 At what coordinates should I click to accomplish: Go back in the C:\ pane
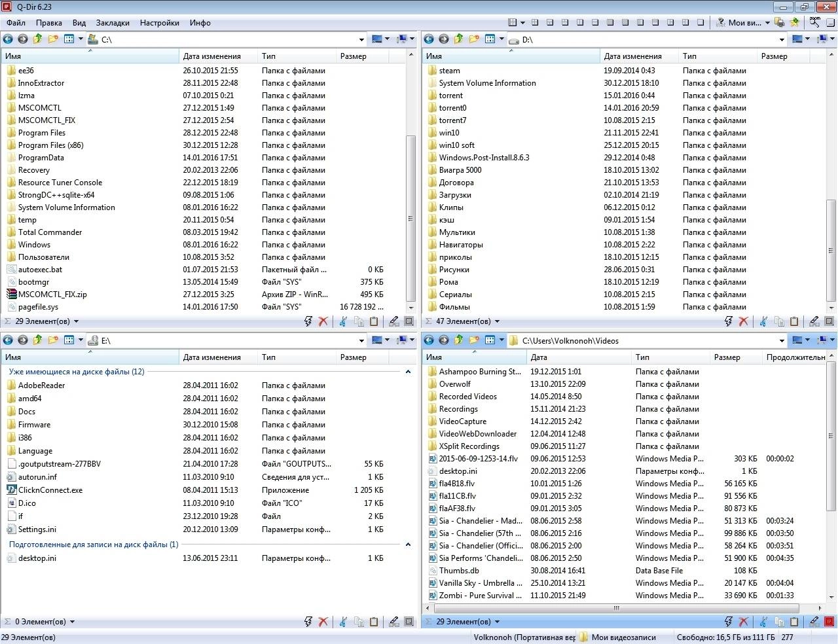tap(8, 39)
